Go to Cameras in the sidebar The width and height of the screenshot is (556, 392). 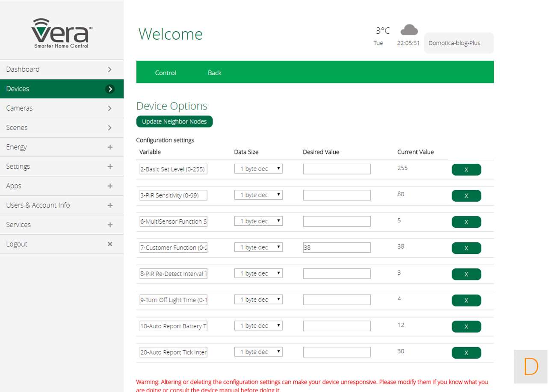point(62,108)
